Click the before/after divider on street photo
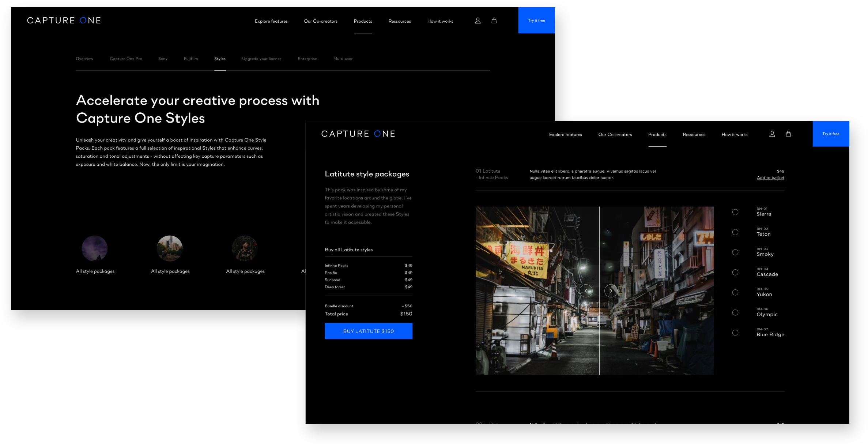Viewport: 868px width, 446px height. 599,291
